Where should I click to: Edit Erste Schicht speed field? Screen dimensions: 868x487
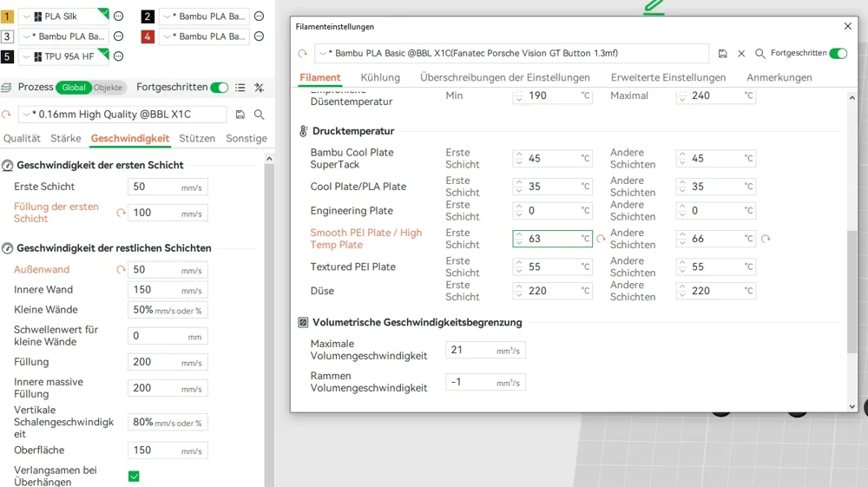(x=168, y=187)
